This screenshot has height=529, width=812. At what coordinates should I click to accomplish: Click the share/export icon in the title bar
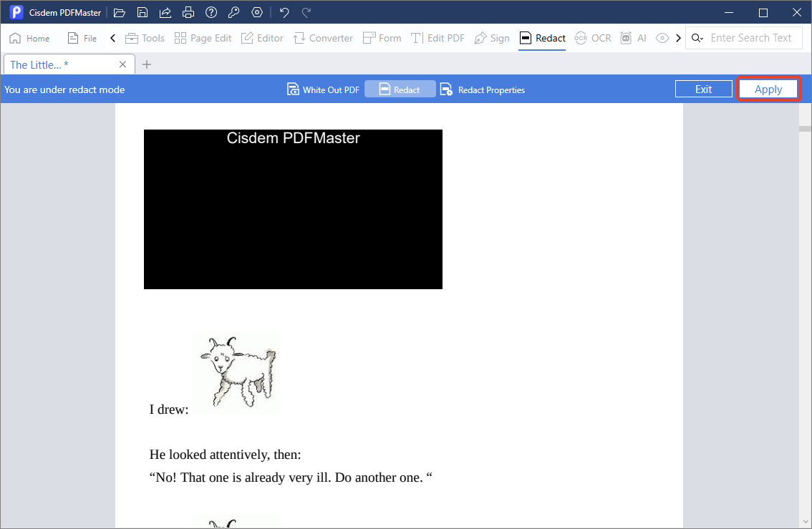click(165, 12)
